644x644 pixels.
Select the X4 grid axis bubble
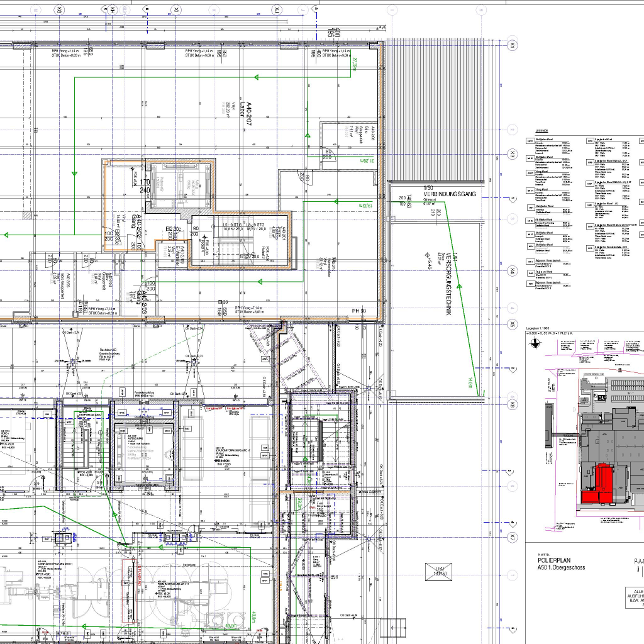[513, 271]
